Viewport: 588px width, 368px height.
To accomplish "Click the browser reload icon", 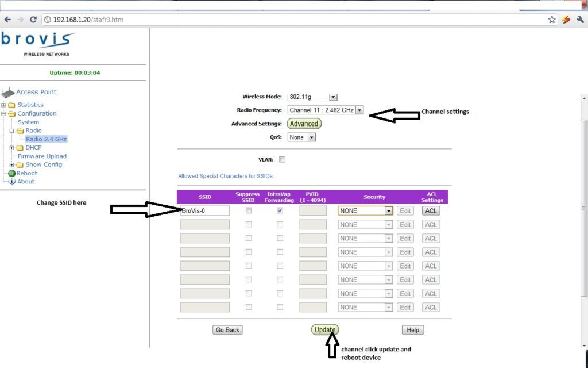I will point(33,20).
